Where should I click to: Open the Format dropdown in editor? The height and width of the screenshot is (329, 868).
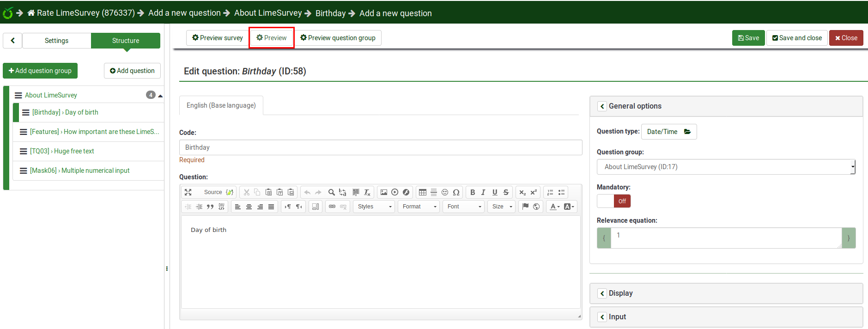coord(419,207)
